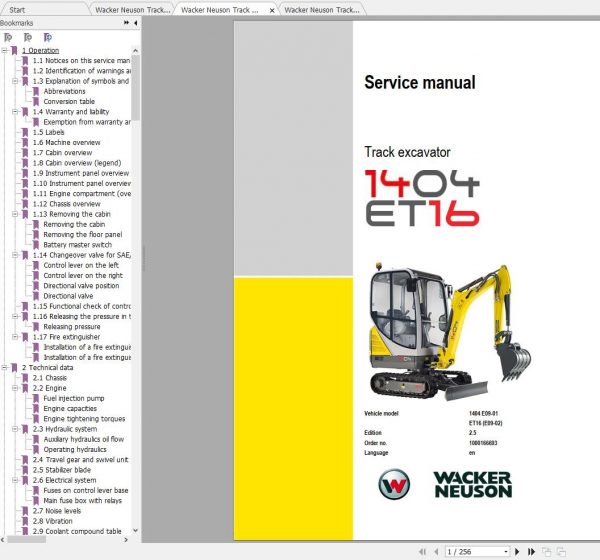Open the Removing the floor panel bookmark
The image size is (600, 560).
83,235
